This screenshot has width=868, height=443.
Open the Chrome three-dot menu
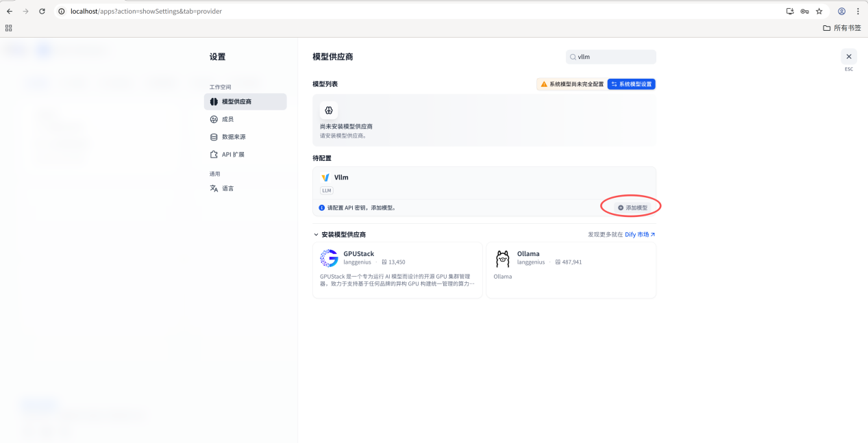tap(858, 11)
